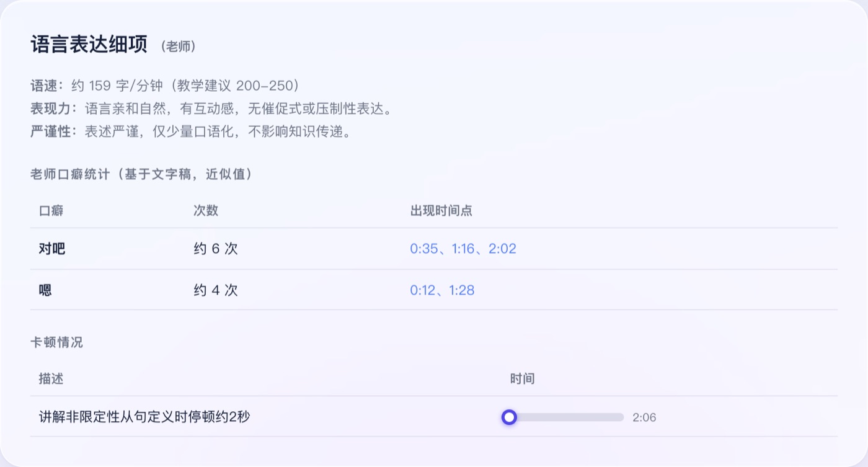This screenshot has width=868, height=467.
Task: Click the 语速 speech rate line
Action: pos(165,86)
